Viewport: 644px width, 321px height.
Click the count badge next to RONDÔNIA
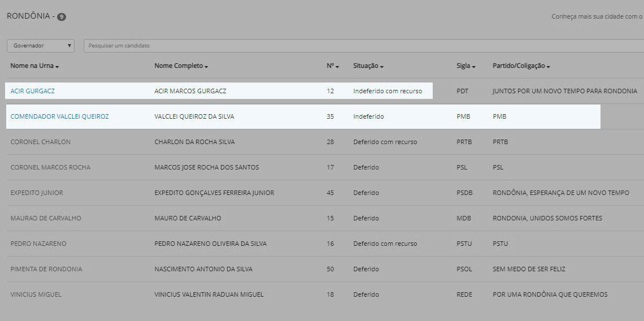61,17
